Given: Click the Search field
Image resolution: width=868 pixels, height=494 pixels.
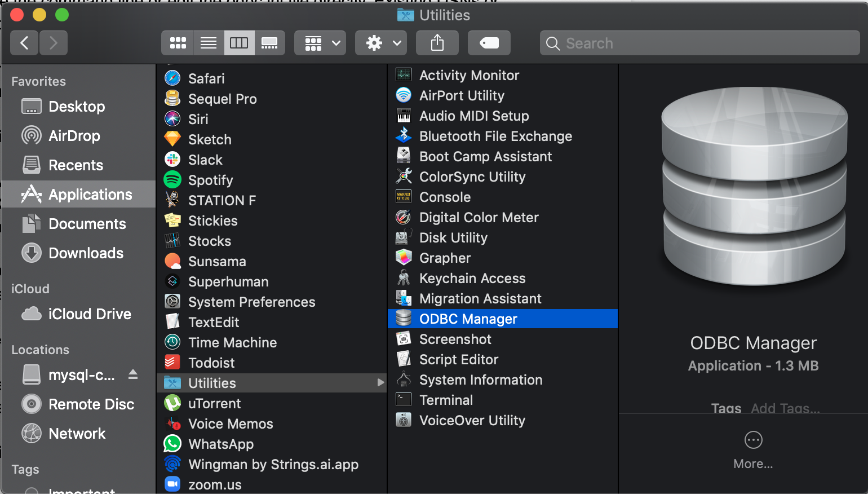Looking at the screenshot, I should pos(700,43).
